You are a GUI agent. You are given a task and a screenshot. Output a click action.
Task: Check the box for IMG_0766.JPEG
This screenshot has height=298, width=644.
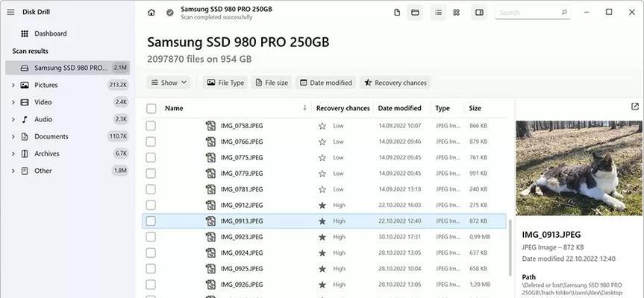tap(151, 142)
